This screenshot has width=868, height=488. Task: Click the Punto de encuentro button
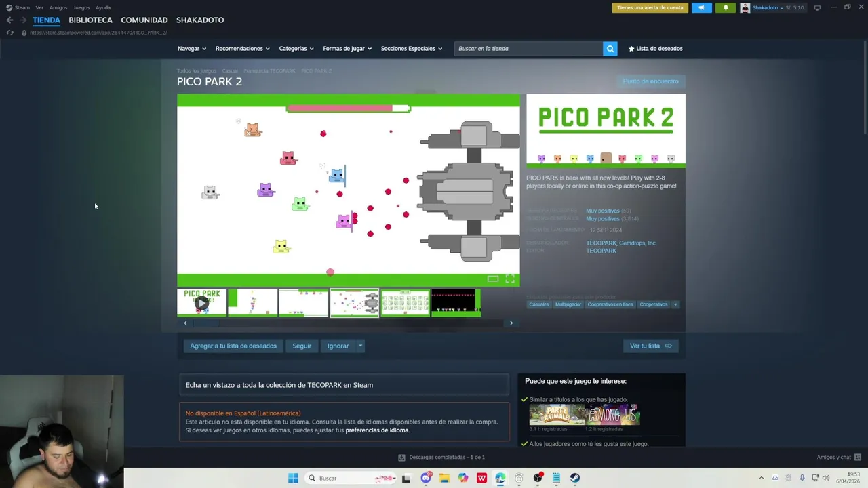[650, 81]
